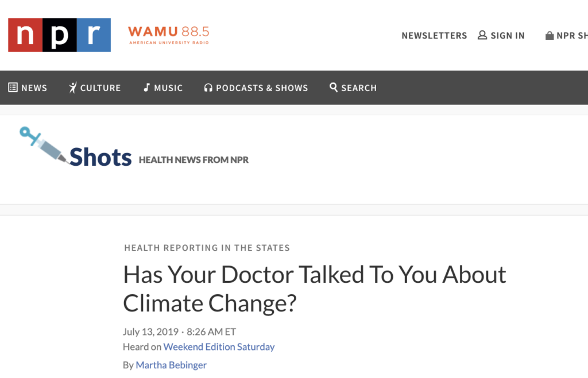Click the Music note icon

[146, 87]
